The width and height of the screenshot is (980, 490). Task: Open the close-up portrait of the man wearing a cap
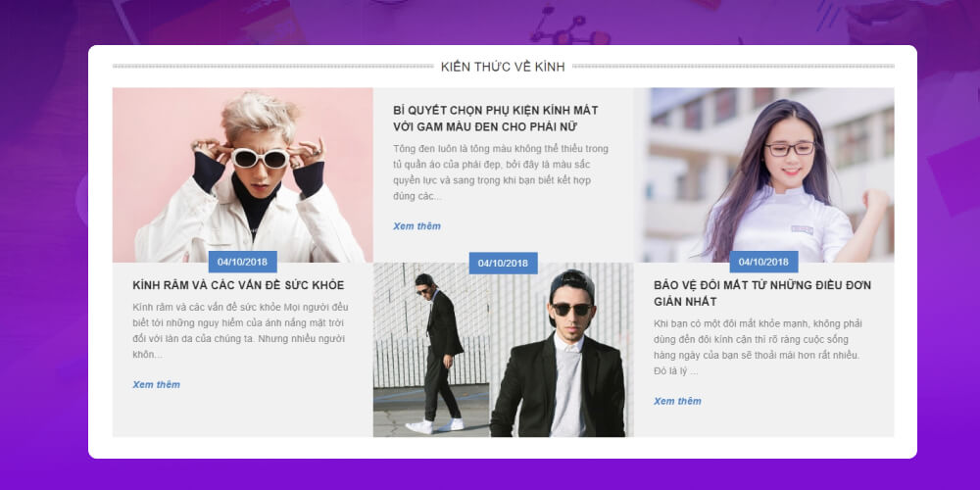coord(562,350)
